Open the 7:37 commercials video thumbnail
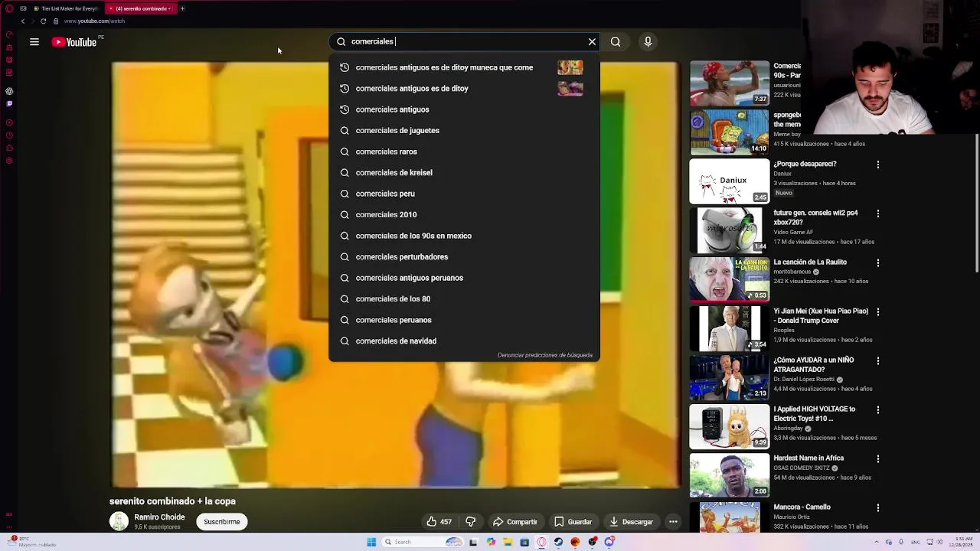The height and width of the screenshot is (551, 980). pyautogui.click(x=730, y=83)
